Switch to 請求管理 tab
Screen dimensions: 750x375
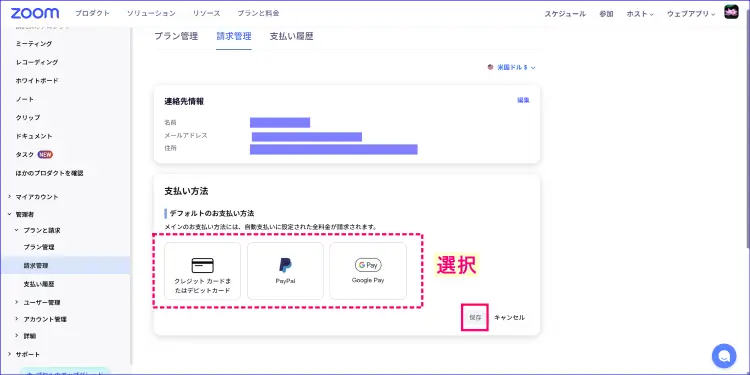coord(234,36)
